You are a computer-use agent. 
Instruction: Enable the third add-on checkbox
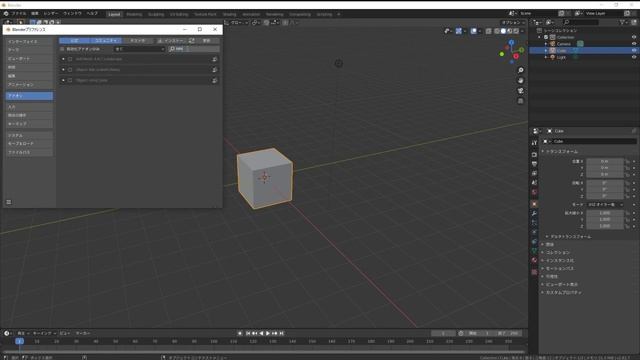point(70,80)
